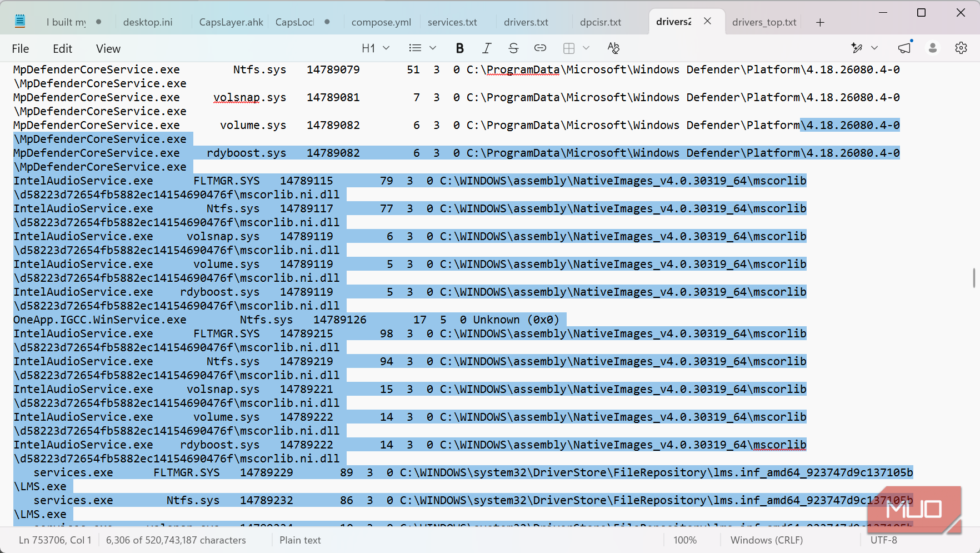
Task: Click the table insert icon
Action: pyautogui.click(x=569, y=48)
